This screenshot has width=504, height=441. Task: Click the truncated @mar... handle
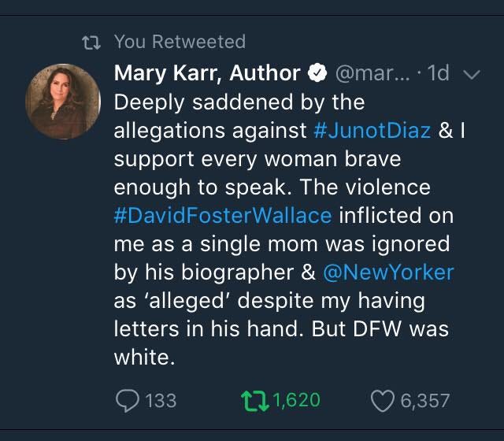[372, 73]
